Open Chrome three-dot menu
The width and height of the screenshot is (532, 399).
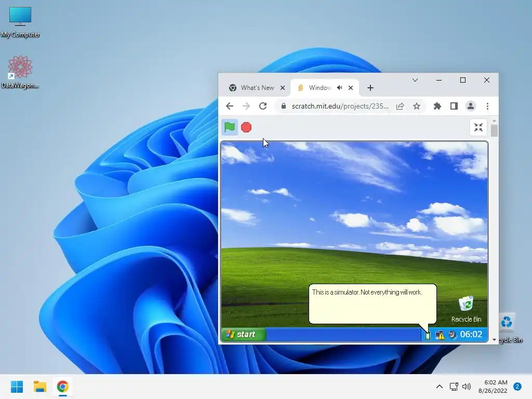[487, 106]
